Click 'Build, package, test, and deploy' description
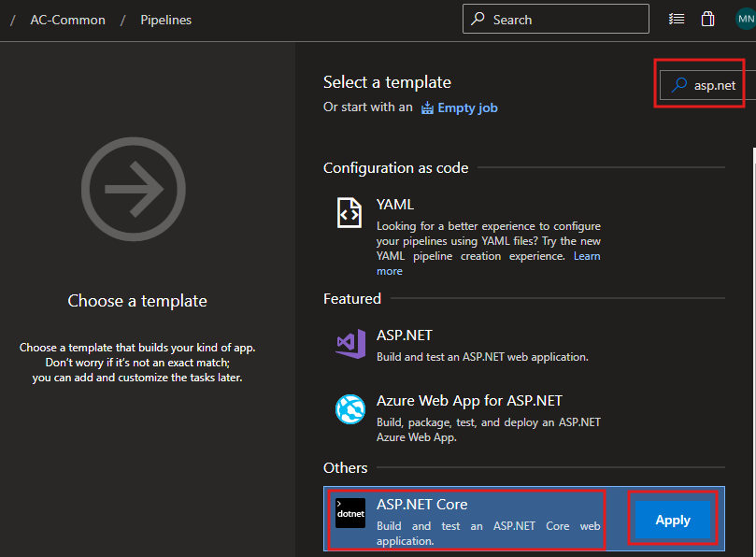This screenshot has height=557, width=756. pos(489,430)
